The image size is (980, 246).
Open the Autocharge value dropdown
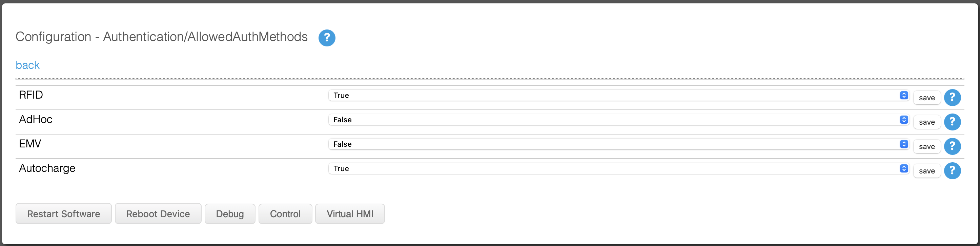[x=618, y=168]
